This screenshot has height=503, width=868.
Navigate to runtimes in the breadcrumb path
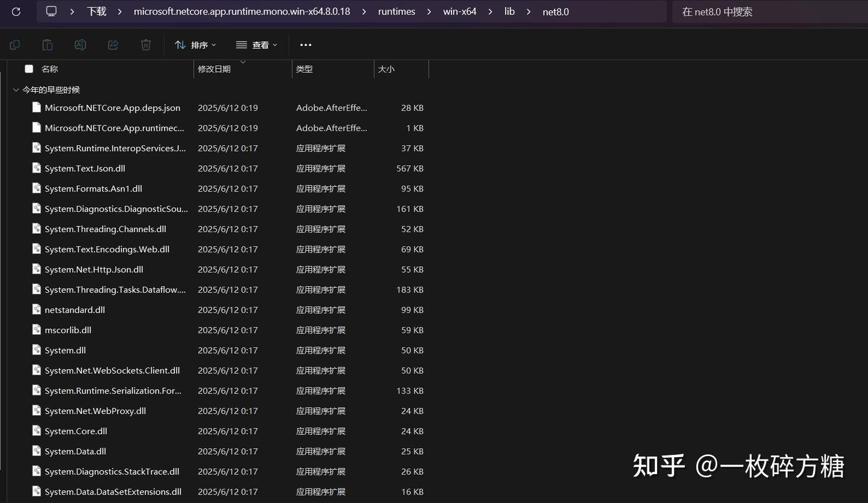[397, 11]
